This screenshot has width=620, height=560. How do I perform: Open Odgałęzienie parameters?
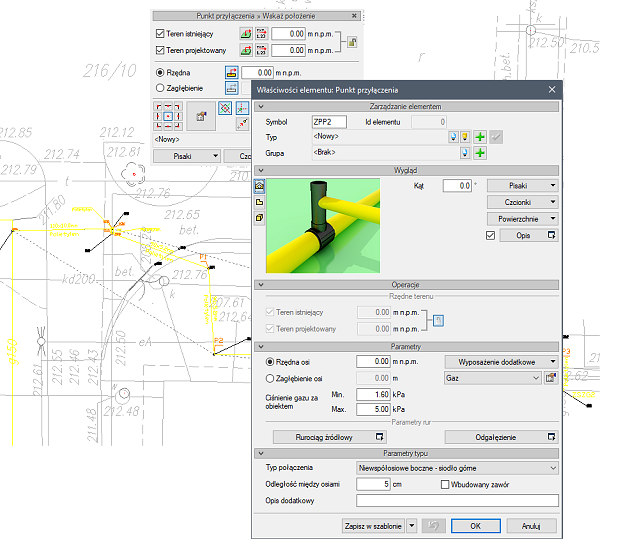click(501, 437)
